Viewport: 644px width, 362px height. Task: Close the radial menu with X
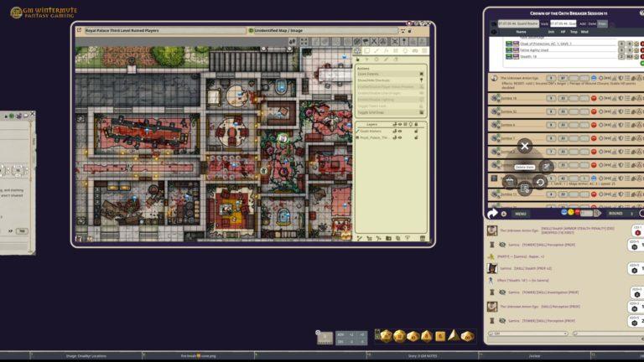coord(524,146)
